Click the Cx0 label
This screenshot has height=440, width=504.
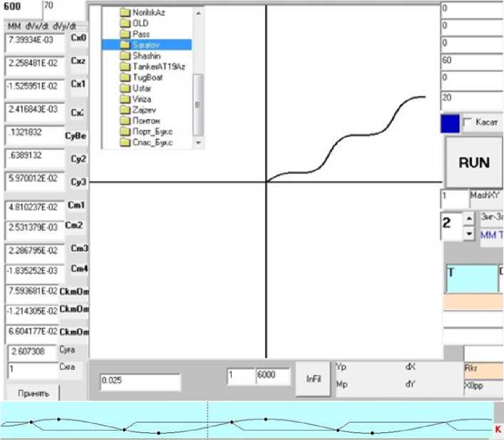(78, 38)
